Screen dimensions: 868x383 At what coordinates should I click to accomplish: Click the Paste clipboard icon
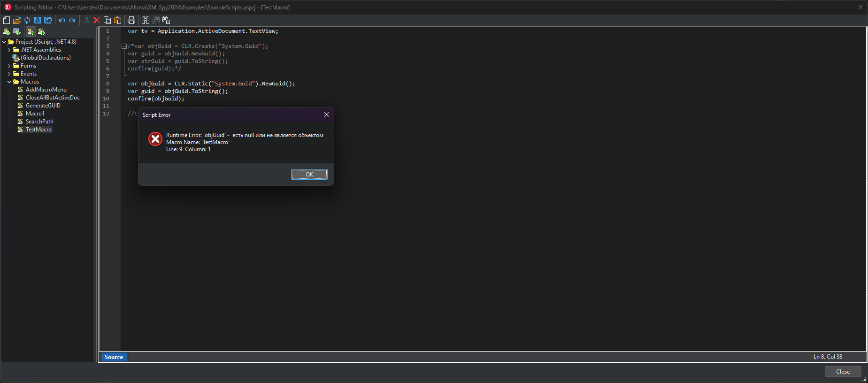point(117,20)
